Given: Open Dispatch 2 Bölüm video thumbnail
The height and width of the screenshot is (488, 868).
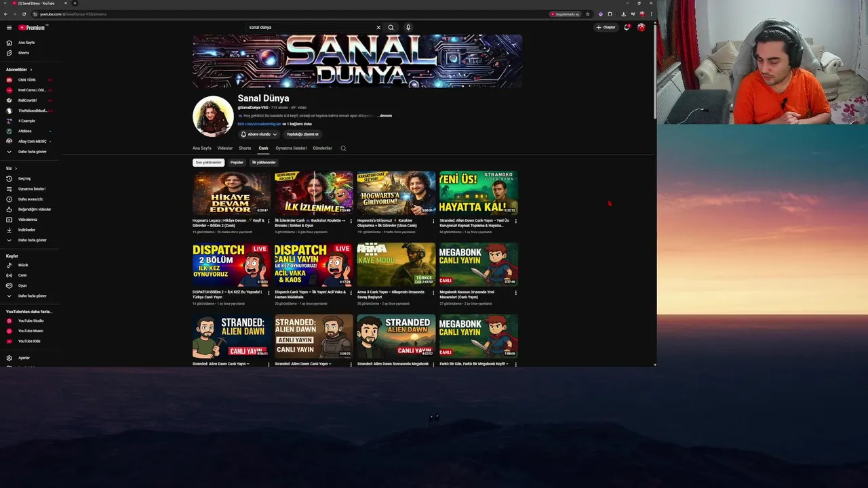Looking at the screenshot, I should click(x=231, y=264).
